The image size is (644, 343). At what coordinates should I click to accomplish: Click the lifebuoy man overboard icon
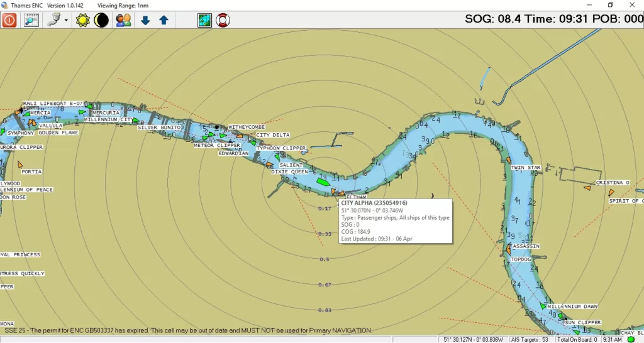pyautogui.click(x=223, y=20)
